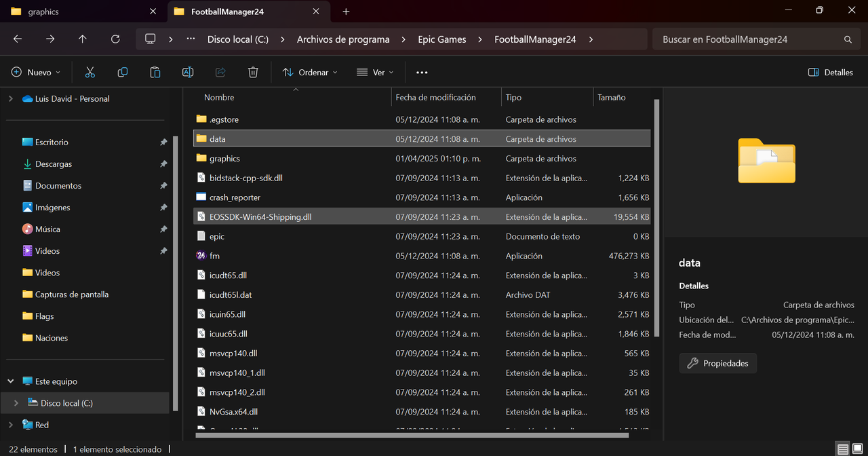Navigate to Epic Games breadcrumb
The image size is (868, 456).
click(442, 39)
